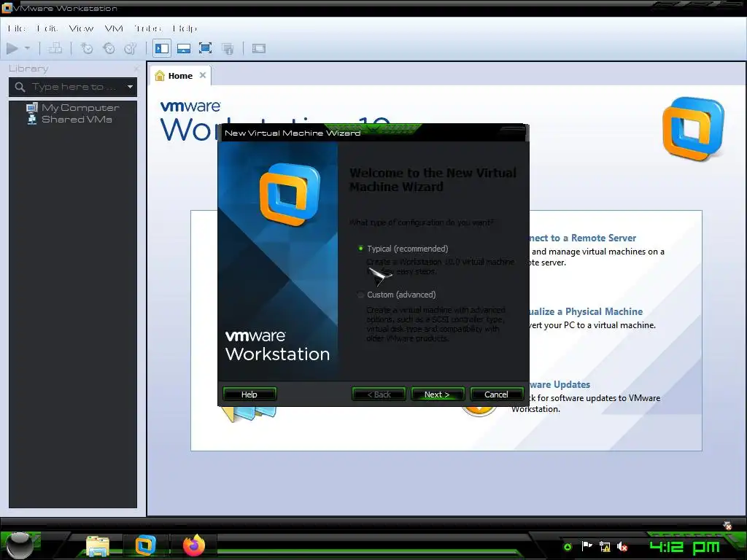Close the Home tab

tap(203, 75)
